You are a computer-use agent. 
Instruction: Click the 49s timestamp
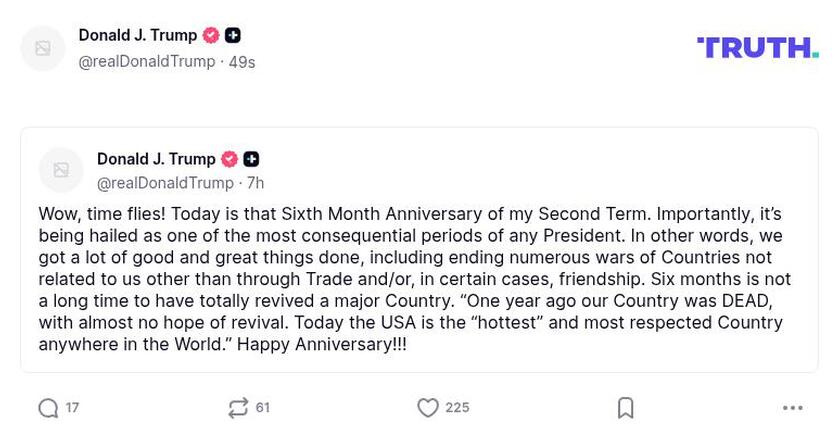tap(242, 62)
